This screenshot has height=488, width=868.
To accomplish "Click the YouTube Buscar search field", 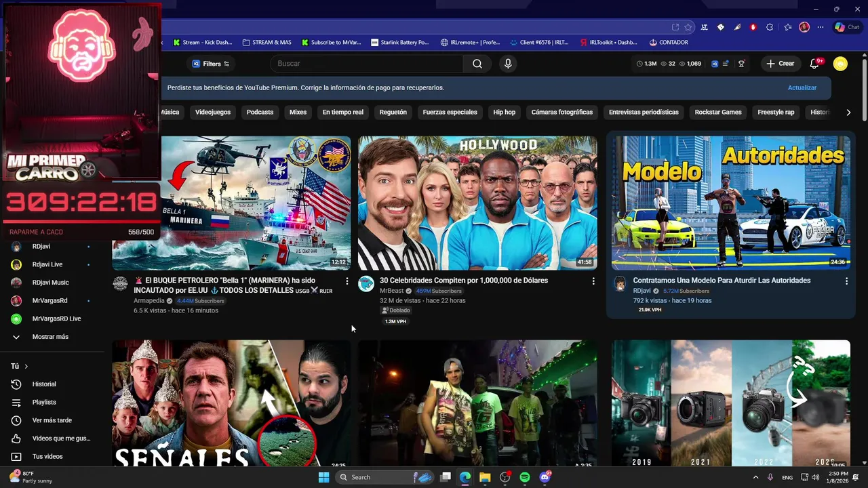I will [367, 64].
